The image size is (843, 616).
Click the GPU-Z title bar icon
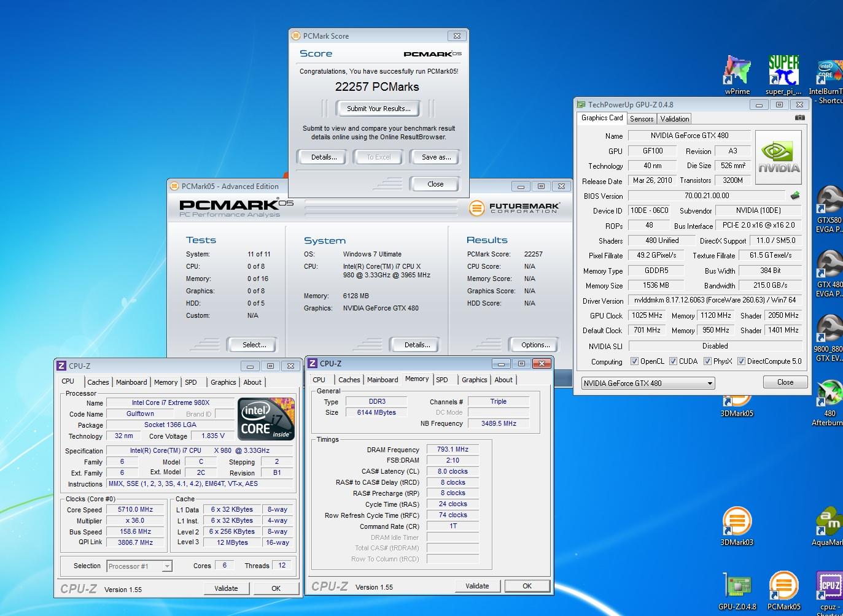[581, 105]
